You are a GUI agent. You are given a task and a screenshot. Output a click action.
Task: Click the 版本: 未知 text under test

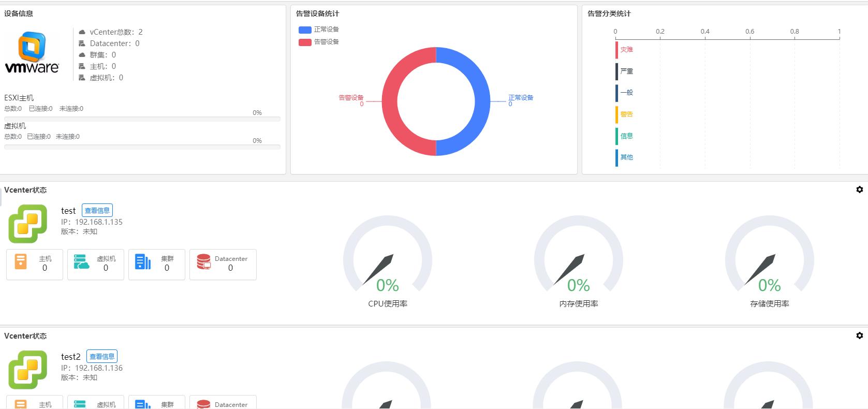coord(79,231)
